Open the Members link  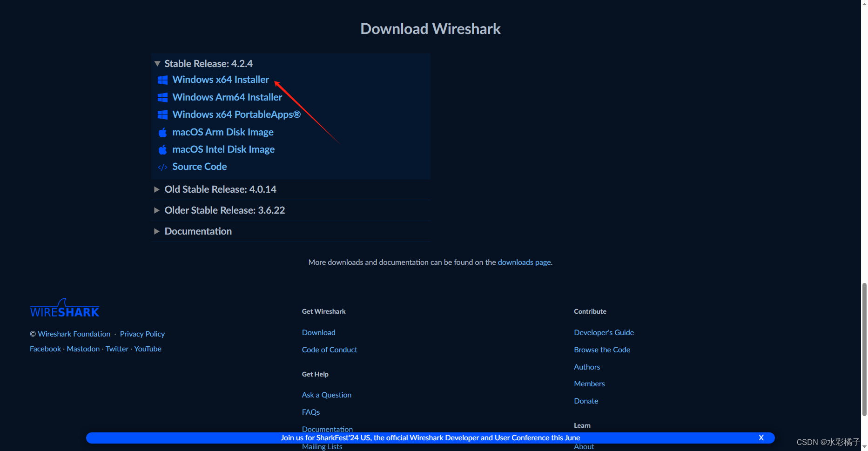(589, 384)
